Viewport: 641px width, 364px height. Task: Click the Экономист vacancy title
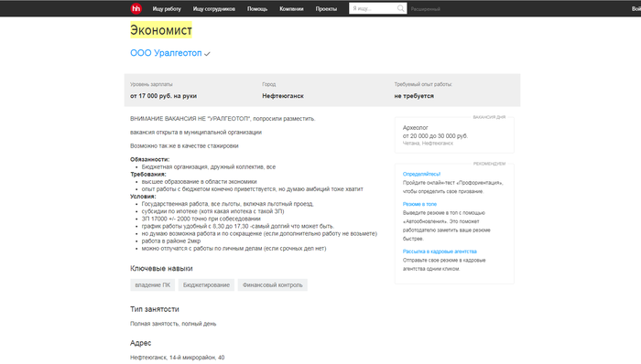tap(161, 30)
